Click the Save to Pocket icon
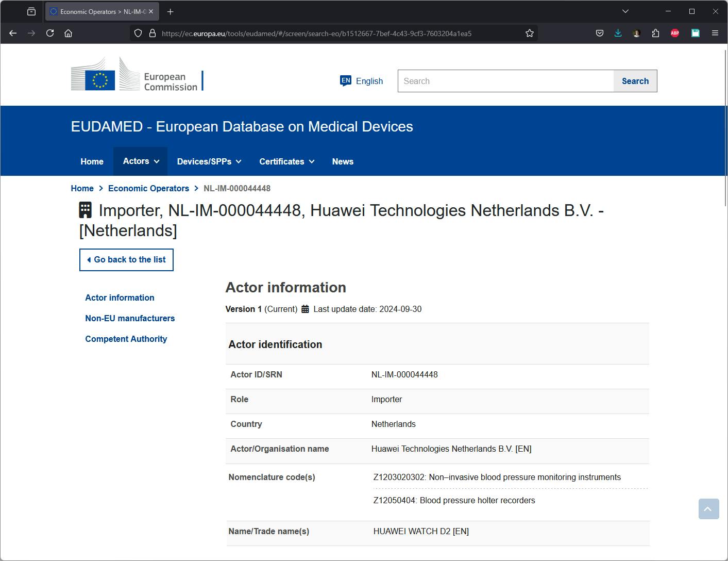The width and height of the screenshot is (728, 561). pyautogui.click(x=600, y=33)
